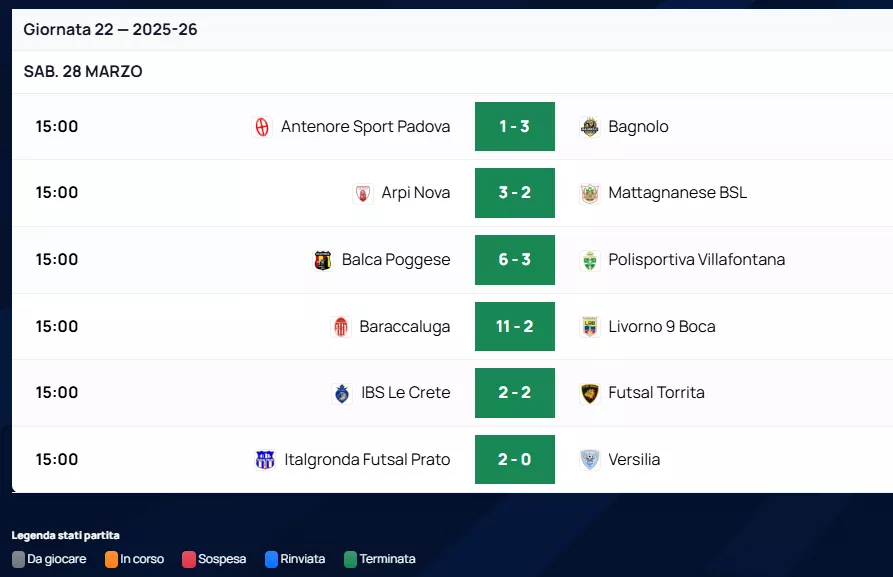Click the Polisportiva Villafontana logo
The image size is (893, 577).
tap(590, 260)
